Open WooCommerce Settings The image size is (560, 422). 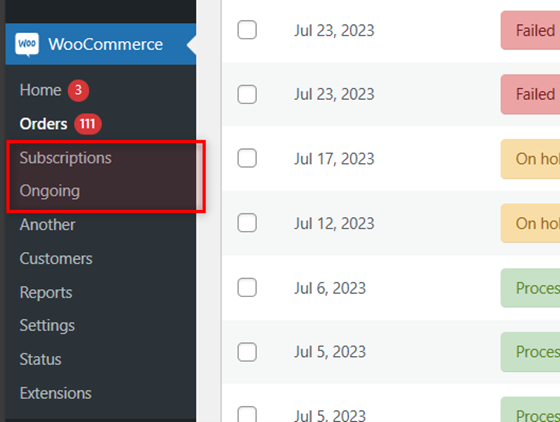pyautogui.click(x=47, y=326)
